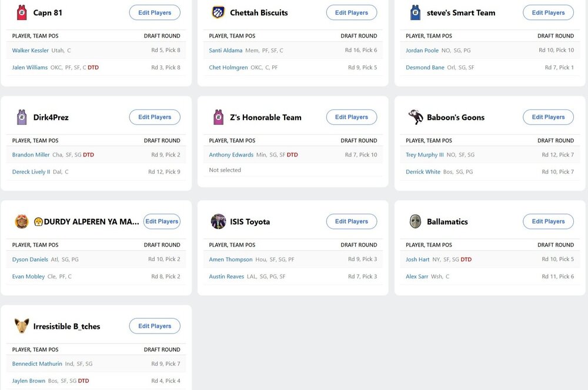The width and height of the screenshot is (588, 390).
Task: Open Amen Thompson's profile link
Action: pyautogui.click(x=230, y=259)
